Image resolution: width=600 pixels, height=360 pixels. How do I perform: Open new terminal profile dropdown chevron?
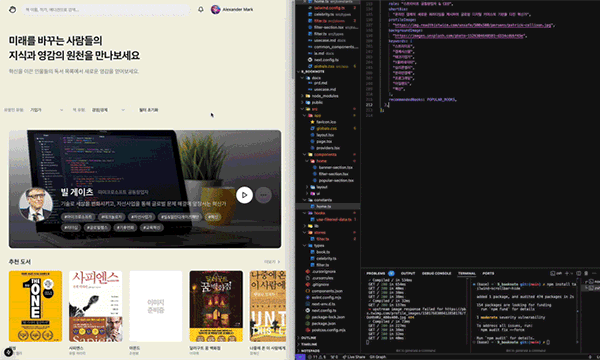click(572, 274)
